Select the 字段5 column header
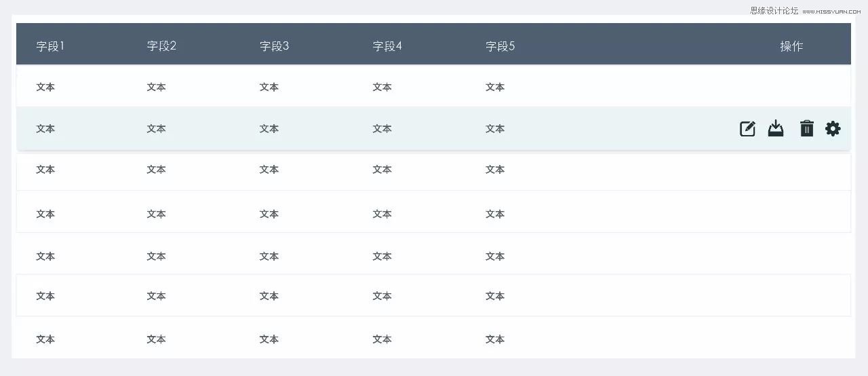This screenshot has width=868, height=376. 500,46
